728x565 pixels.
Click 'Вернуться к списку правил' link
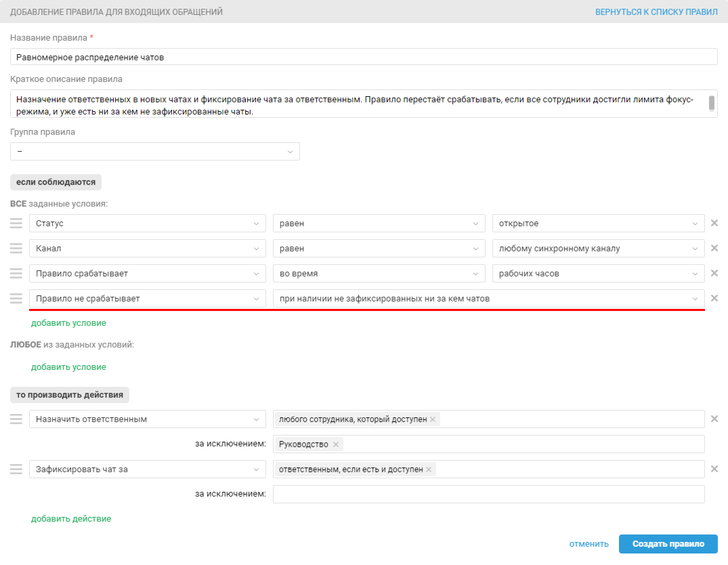coord(656,12)
